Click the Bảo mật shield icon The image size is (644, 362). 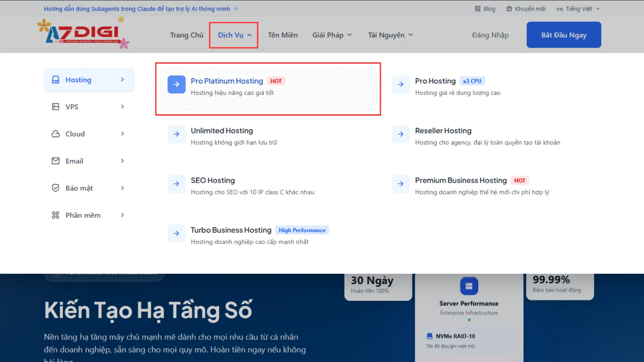(x=56, y=188)
